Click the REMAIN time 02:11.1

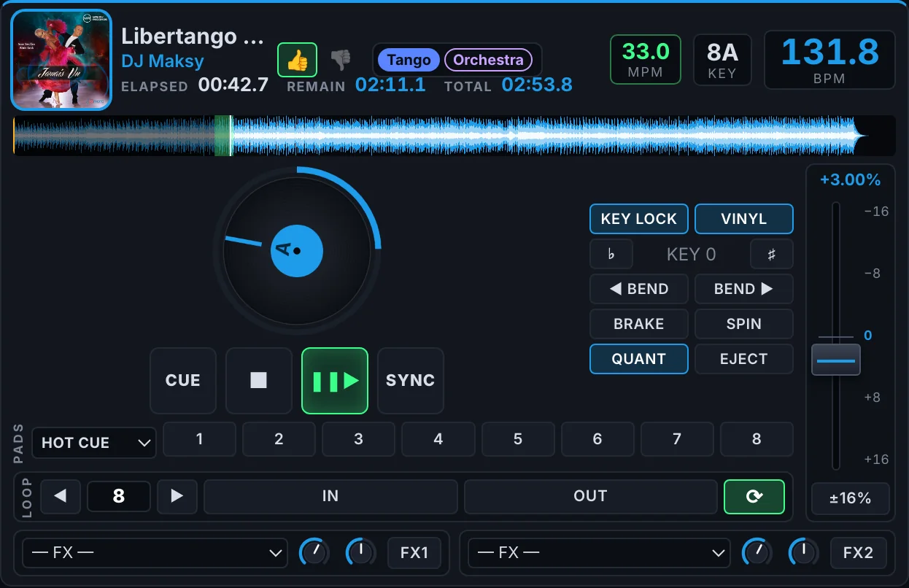pyautogui.click(x=390, y=85)
